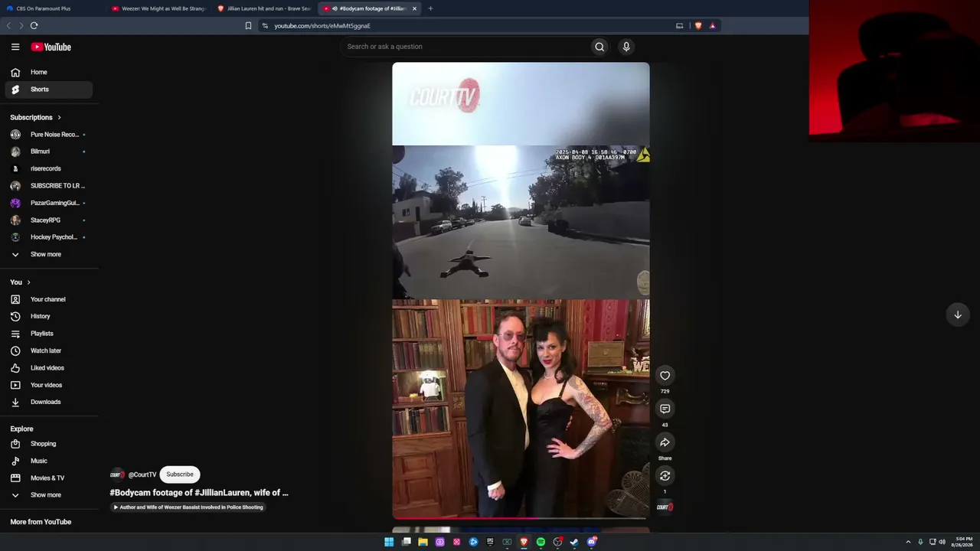
Task: Open Your channel
Action: (49, 299)
